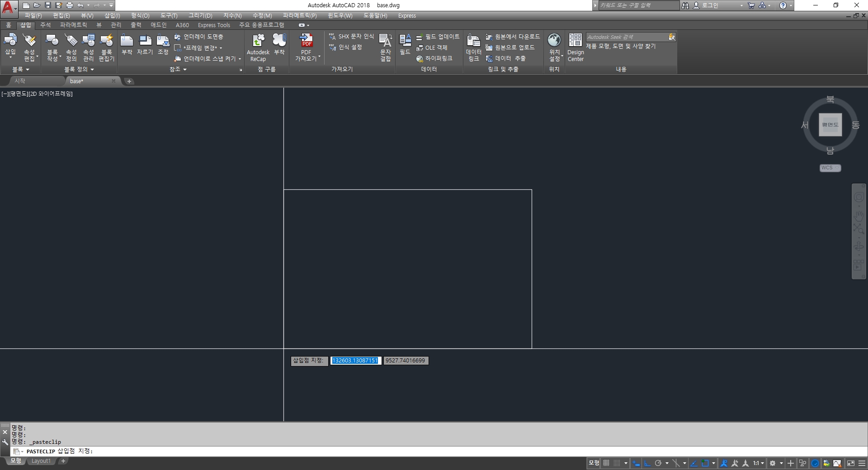Toggle isolate objects blue circle in status bar
This screenshot has width=868, height=470.
pyautogui.click(x=815, y=463)
